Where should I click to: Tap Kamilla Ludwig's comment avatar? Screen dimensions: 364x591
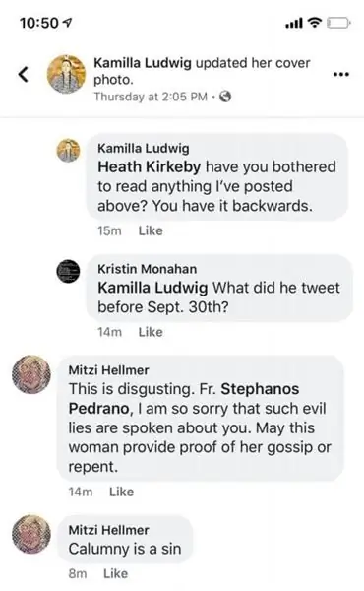(x=68, y=150)
